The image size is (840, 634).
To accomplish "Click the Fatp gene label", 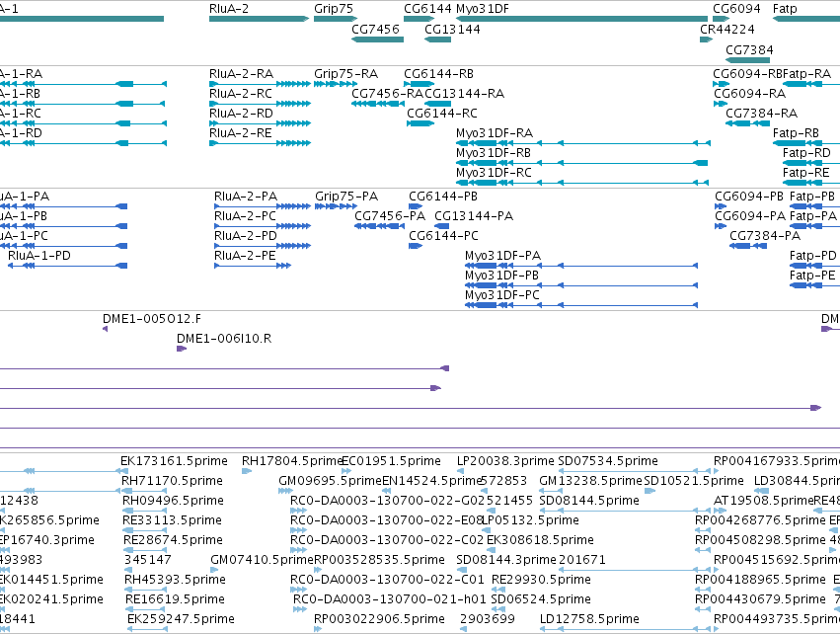I will (785, 9).
